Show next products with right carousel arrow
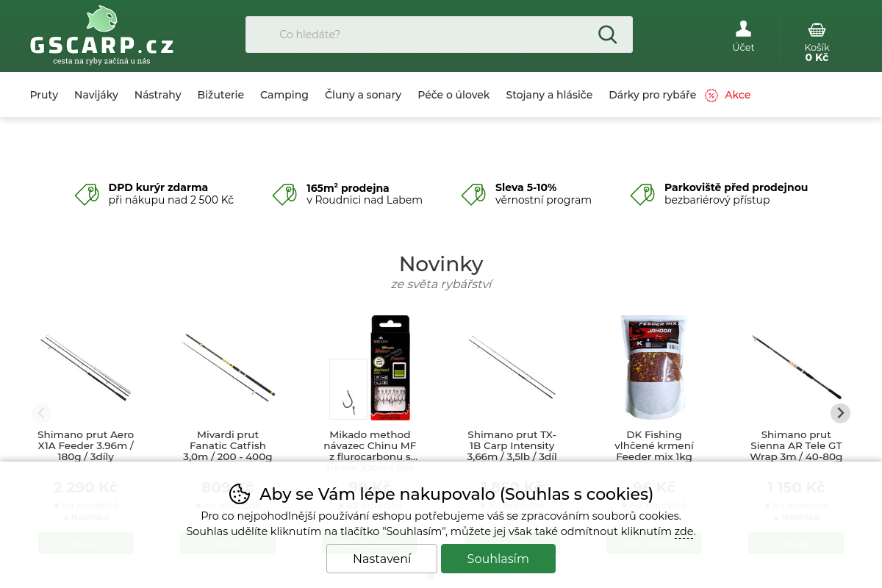The width and height of the screenshot is (882, 588). click(840, 413)
